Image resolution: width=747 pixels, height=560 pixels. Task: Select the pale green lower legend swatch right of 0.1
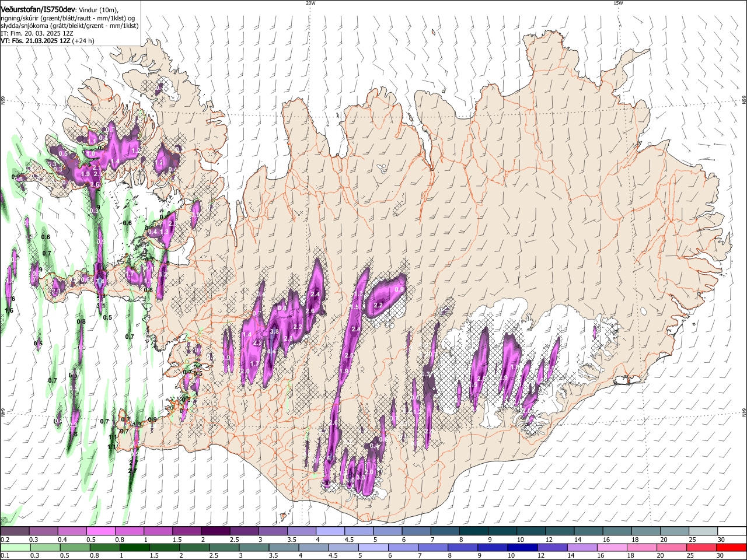[x=15, y=547]
